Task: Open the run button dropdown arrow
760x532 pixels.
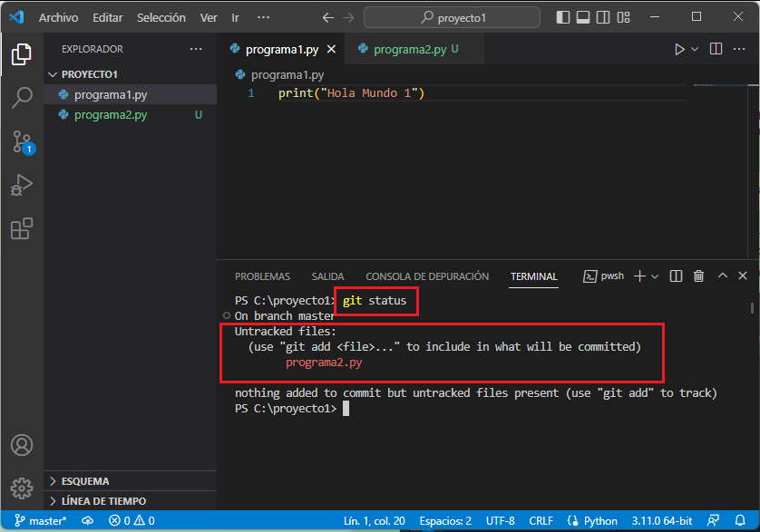Action: [695, 50]
